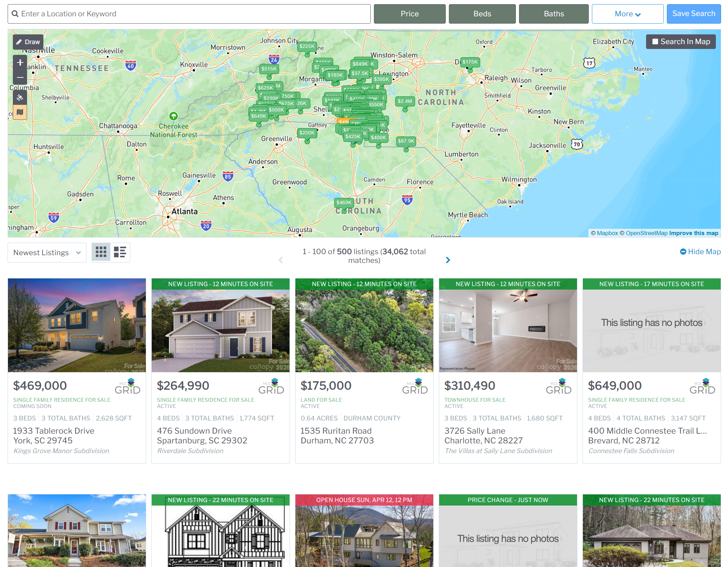Switch to satellite map view
728x567 pixels.
[20, 98]
